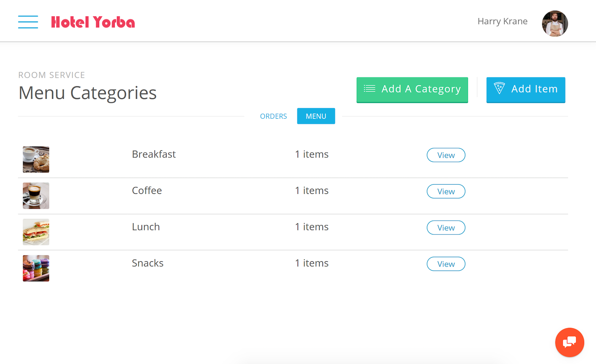The width and height of the screenshot is (596, 364).
Task: View the Coffee category
Action: point(446,191)
